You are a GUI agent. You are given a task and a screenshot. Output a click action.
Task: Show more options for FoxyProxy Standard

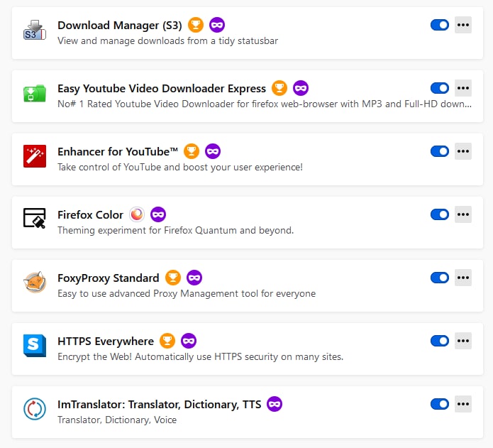pos(463,278)
